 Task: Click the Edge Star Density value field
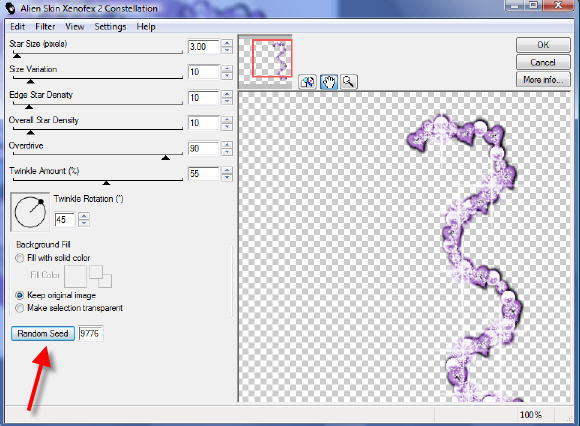pyautogui.click(x=203, y=98)
